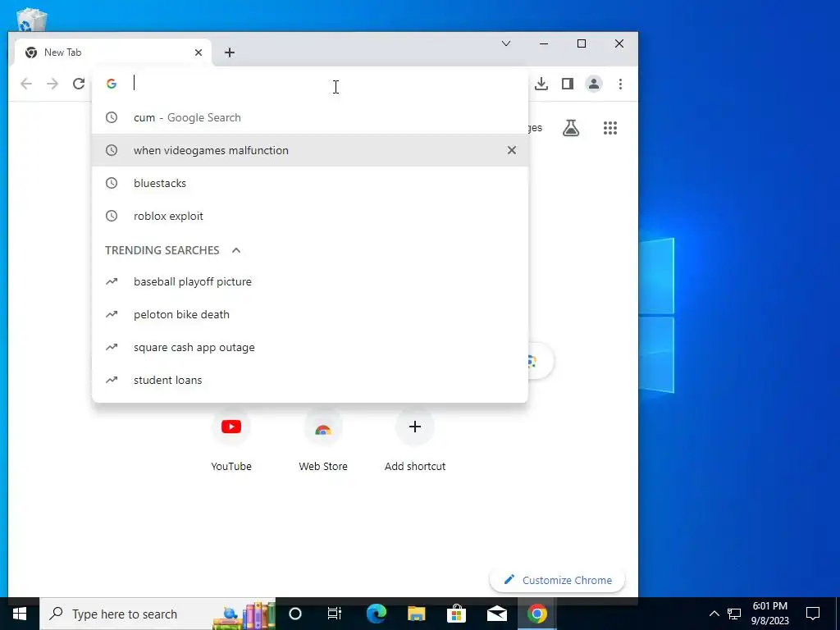
Task: Open the Chrome profile avatar
Action: (594, 84)
